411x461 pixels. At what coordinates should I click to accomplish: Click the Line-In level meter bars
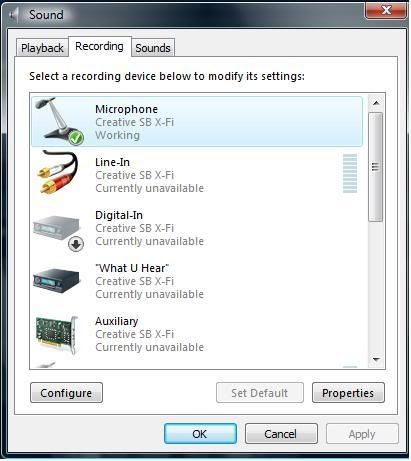[x=350, y=173]
